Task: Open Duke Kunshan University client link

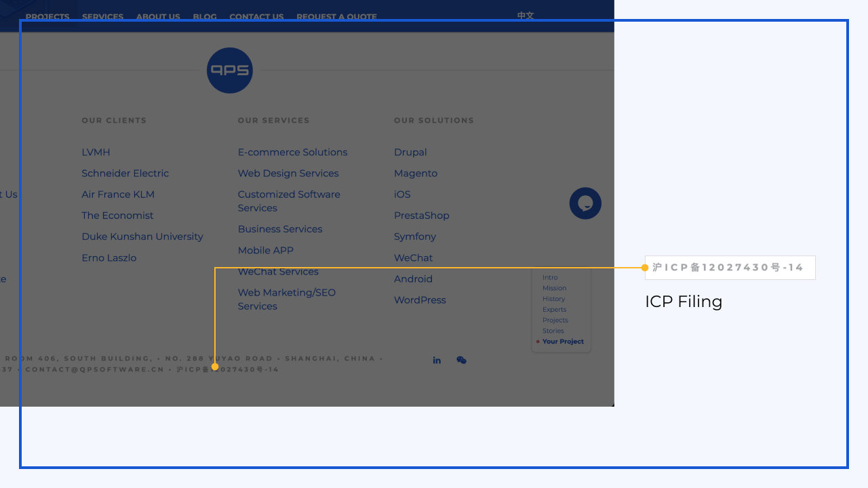Action: (x=142, y=237)
